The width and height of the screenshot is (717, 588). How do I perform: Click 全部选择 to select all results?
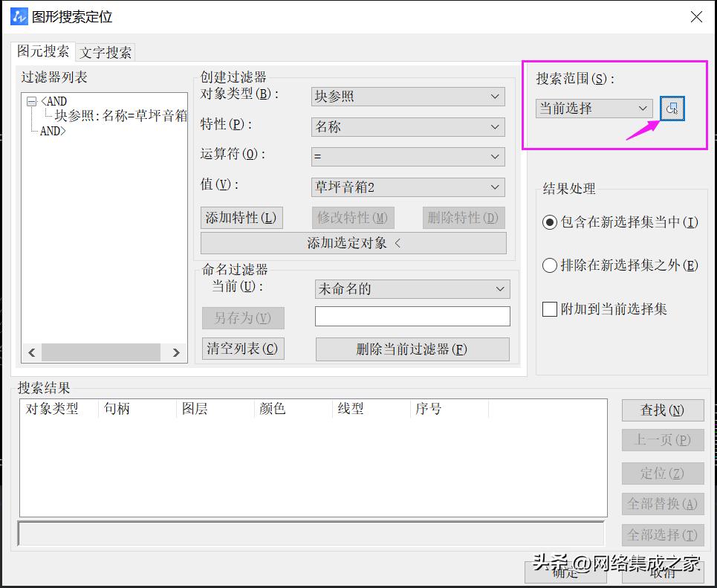[x=662, y=534]
